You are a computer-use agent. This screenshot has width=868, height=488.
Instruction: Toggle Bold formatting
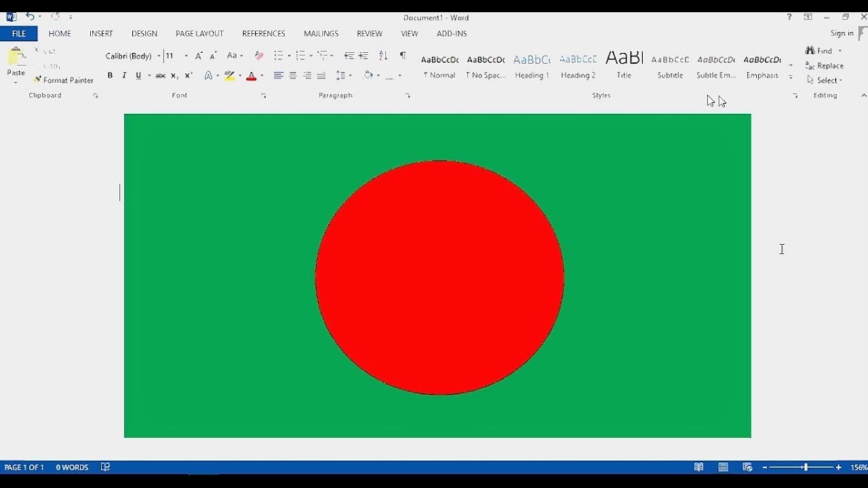(110, 75)
